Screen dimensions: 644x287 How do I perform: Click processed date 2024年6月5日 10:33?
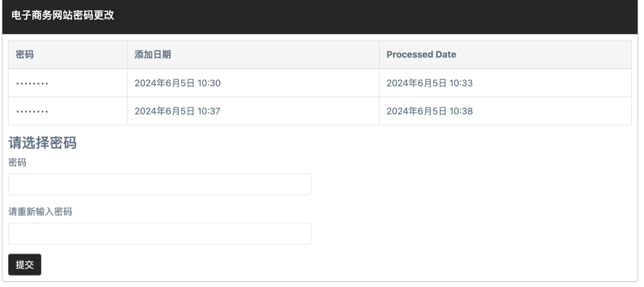[430, 83]
